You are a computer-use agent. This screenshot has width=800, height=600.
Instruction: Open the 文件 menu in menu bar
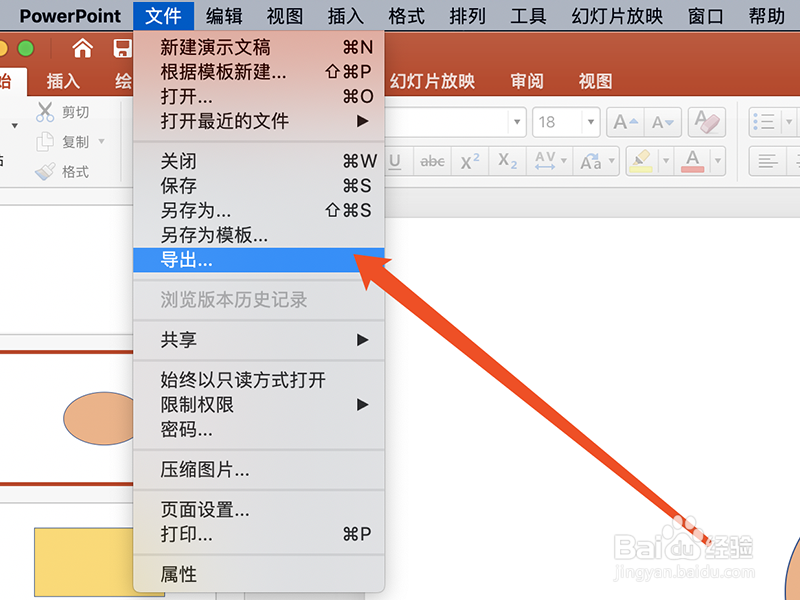point(163,16)
